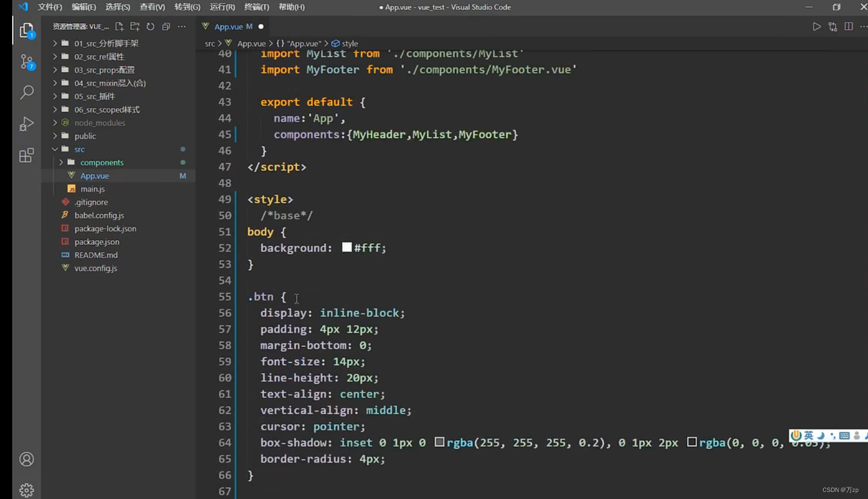The height and width of the screenshot is (499, 868).
Task: Open the 帮助(H) menu
Action: 291,7
